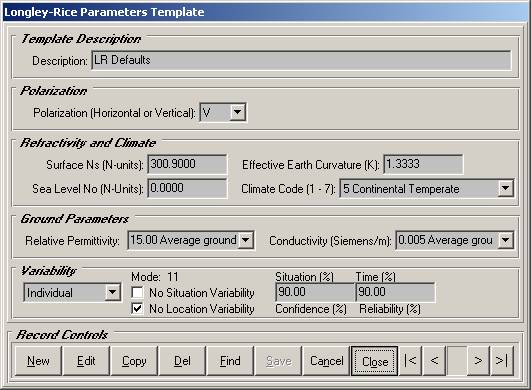Click the Surface Ns (N-units) field
This screenshot has height=390, width=531.
click(187, 164)
